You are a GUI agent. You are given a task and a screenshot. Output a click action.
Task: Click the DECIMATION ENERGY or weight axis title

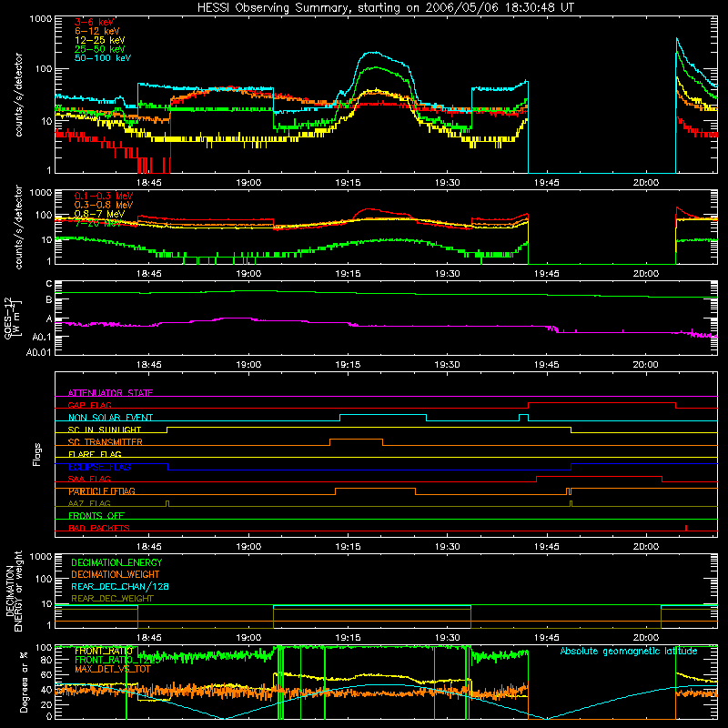14,591
